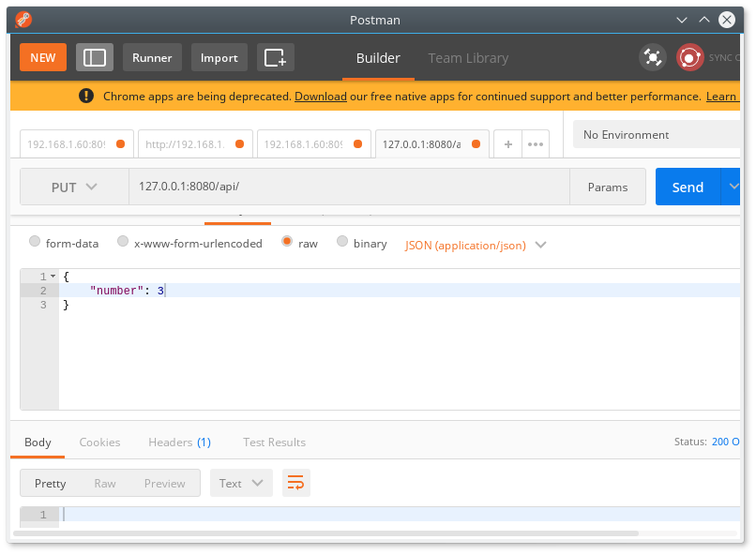Click the value 3 in the request body

tap(160, 291)
